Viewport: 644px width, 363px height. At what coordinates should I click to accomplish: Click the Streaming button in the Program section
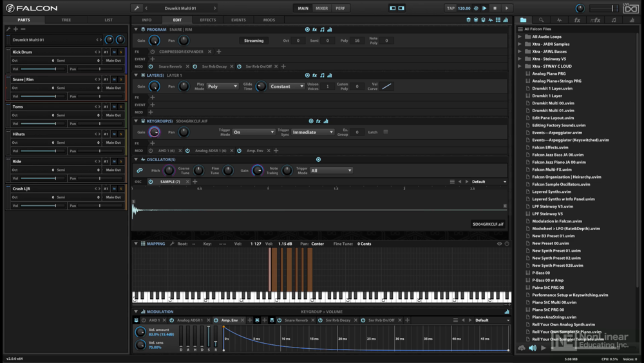pyautogui.click(x=254, y=41)
